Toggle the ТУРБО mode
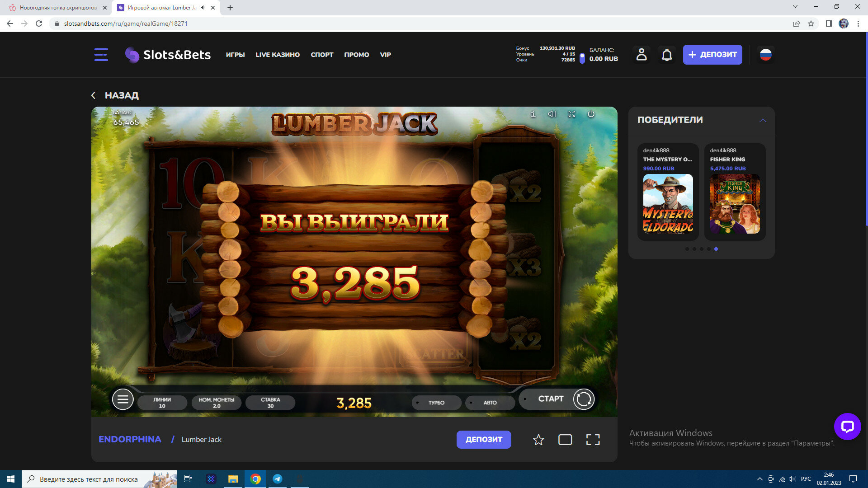This screenshot has width=868, height=488. coord(436,403)
